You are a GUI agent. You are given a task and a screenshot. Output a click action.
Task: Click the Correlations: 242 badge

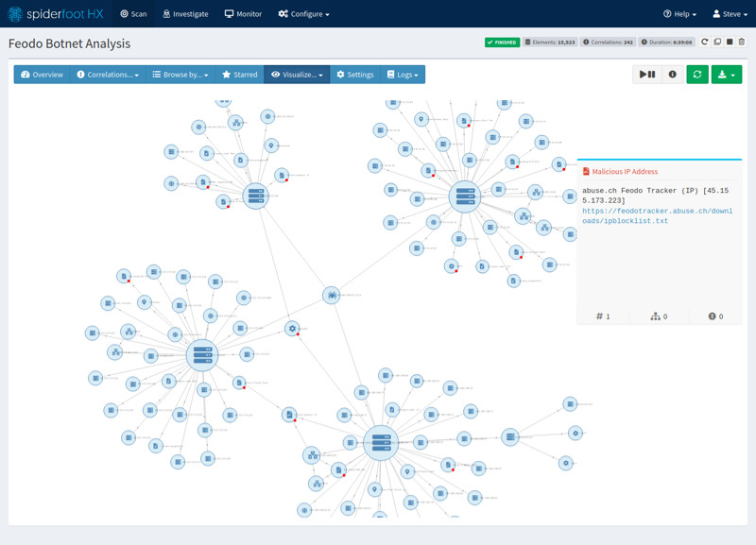point(608,42)
